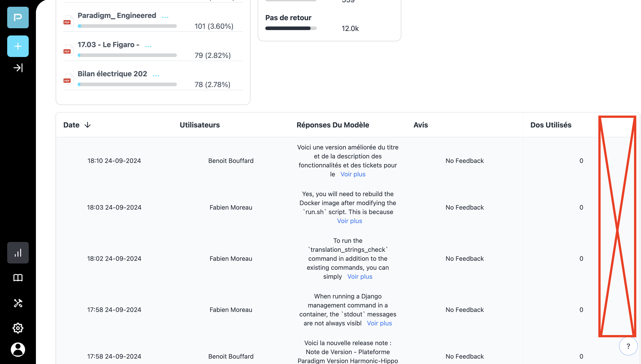641x364 pixels.
Task: Click Voir plus on the Docker image response
Action: [x=349, y=221]
